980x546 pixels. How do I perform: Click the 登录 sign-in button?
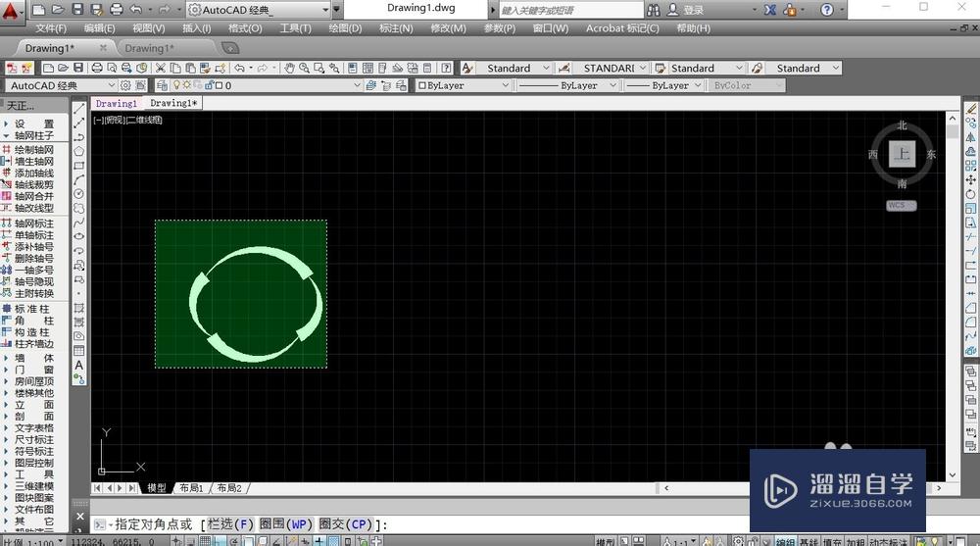tap(693, 10)
